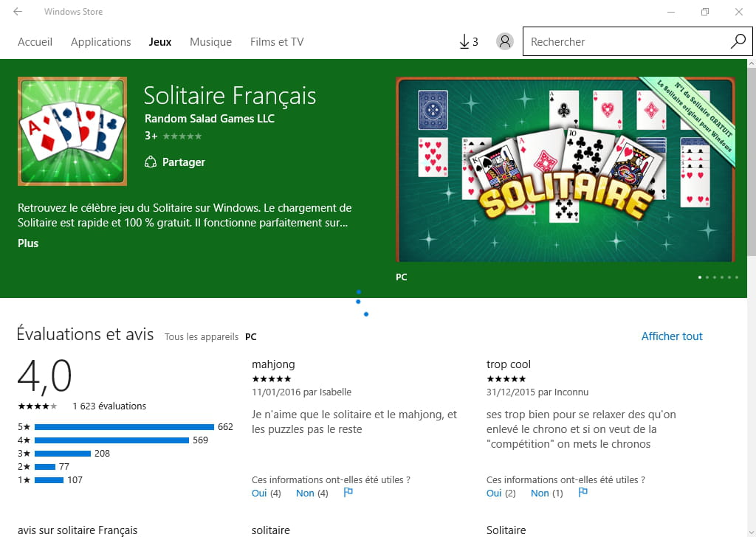Click the Partager button label
Image resolution: width=756 pixels, height=537 pixels.
[x=184, y=162]
